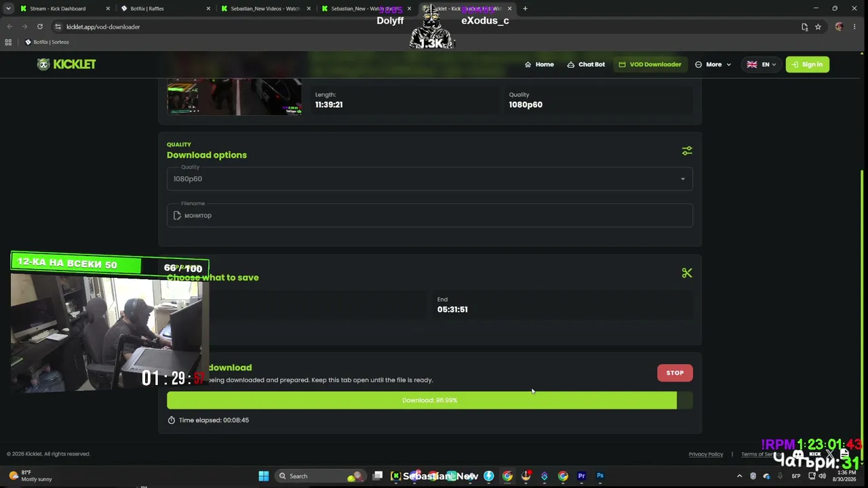Open the tab search dropdown
Viewport: 868px width, 488px height.
(8, 9)
